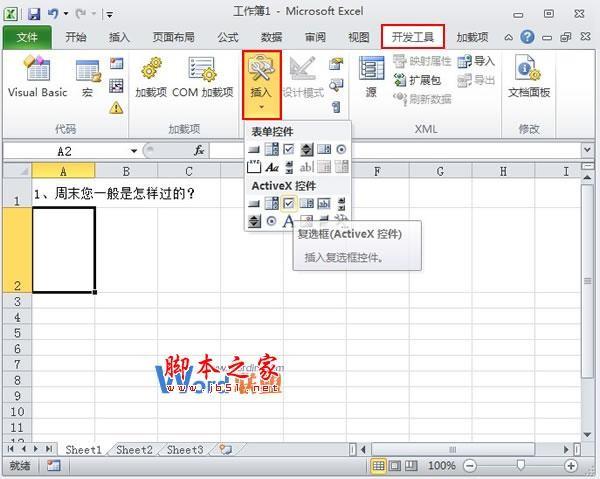
Task: Switch to Page Break Preview button
Action: click(x=411, y=466)
